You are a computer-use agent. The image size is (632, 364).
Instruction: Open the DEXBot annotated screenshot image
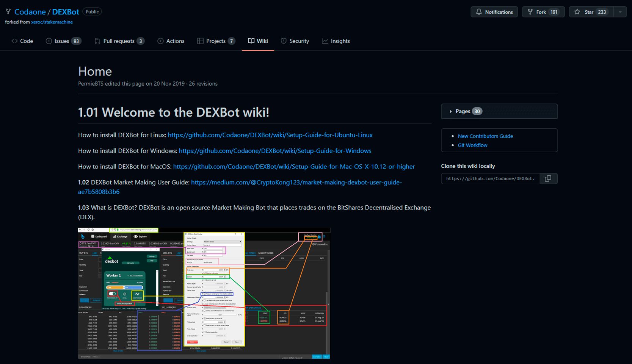204,293
